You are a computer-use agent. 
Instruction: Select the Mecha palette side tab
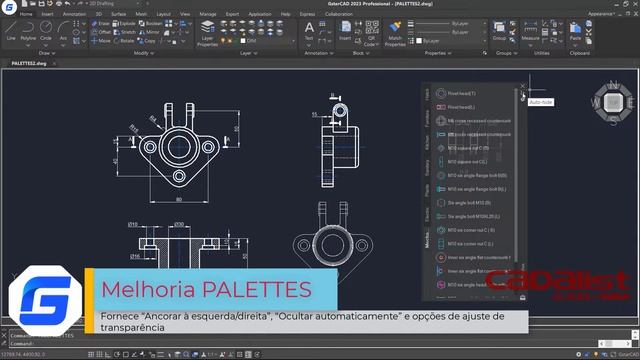(x=427, y=240)
